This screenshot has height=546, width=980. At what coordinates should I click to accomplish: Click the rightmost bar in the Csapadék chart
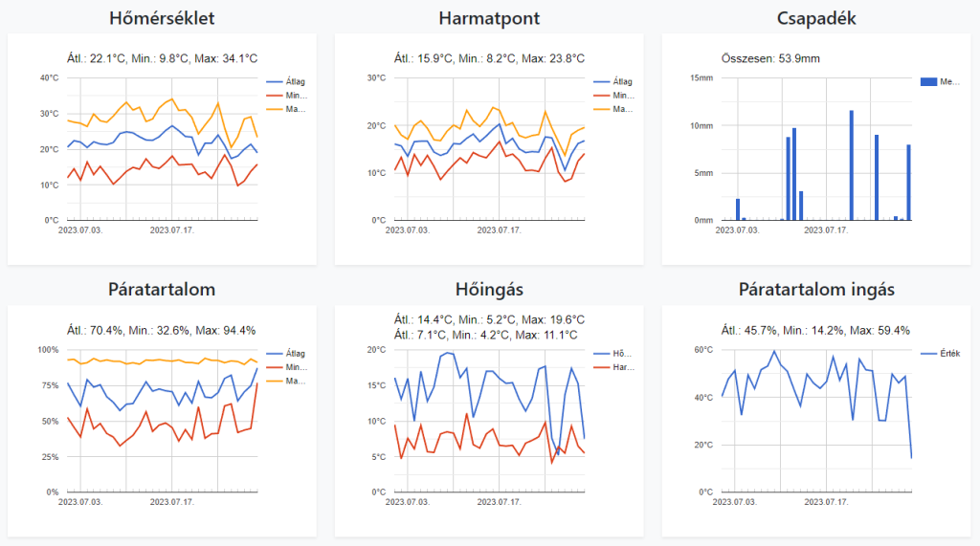tap(909, 182)
